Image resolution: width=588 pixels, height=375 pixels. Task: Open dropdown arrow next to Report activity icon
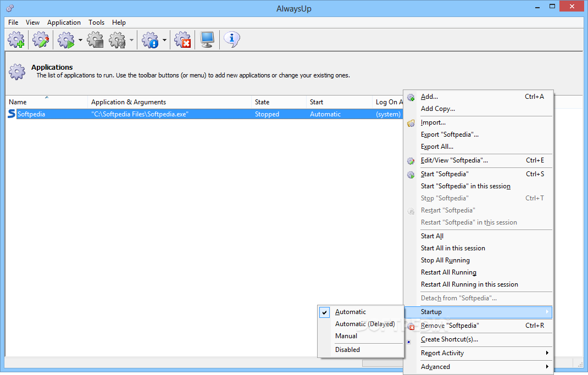click(164, 40)
